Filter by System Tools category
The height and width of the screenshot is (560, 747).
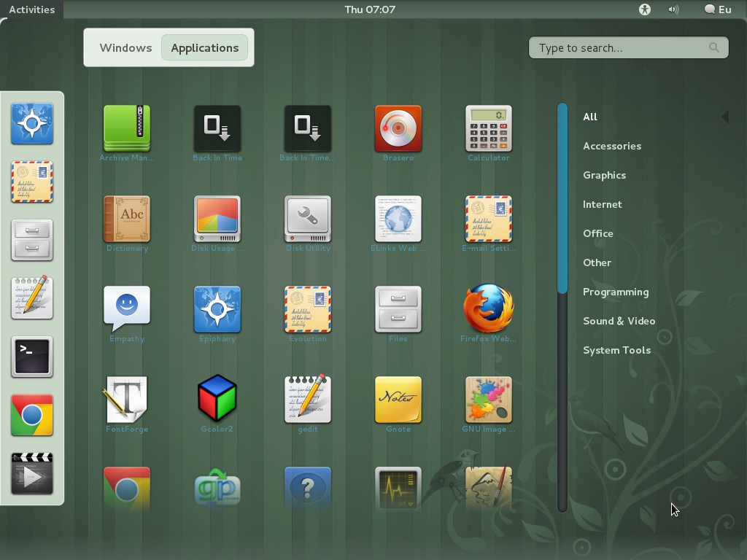point(616,350)
